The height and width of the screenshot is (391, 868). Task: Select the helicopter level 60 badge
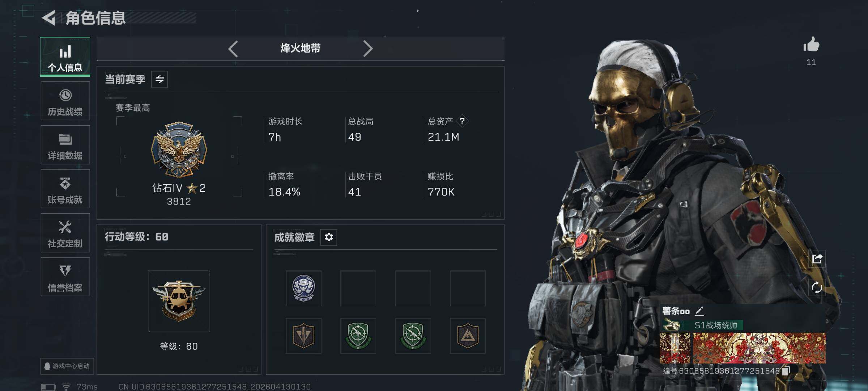point(179,301)
